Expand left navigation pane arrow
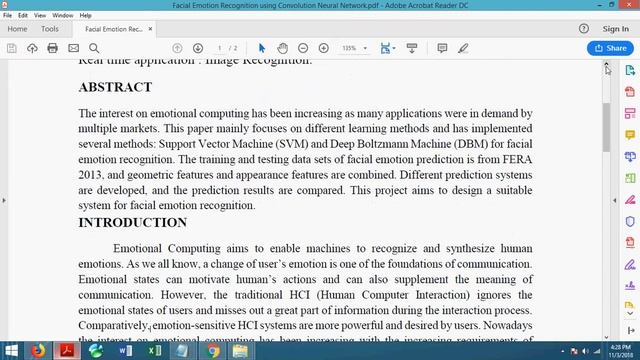 click(4, 200)
